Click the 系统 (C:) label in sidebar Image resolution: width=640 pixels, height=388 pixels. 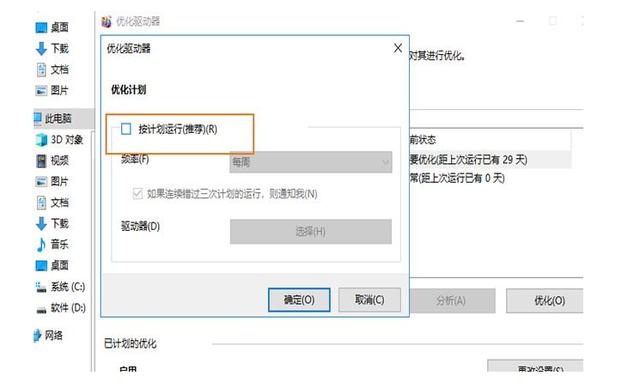tap(68, 287)
